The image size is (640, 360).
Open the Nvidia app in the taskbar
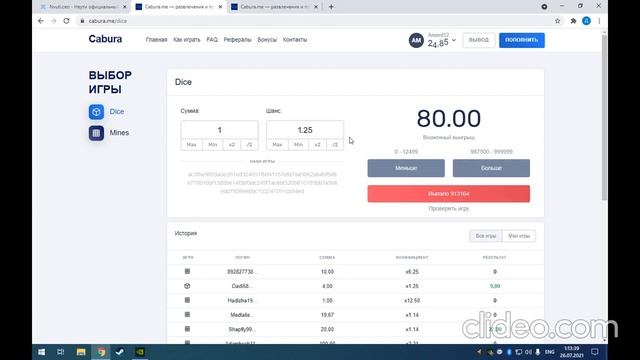click(x=140, y=352)
